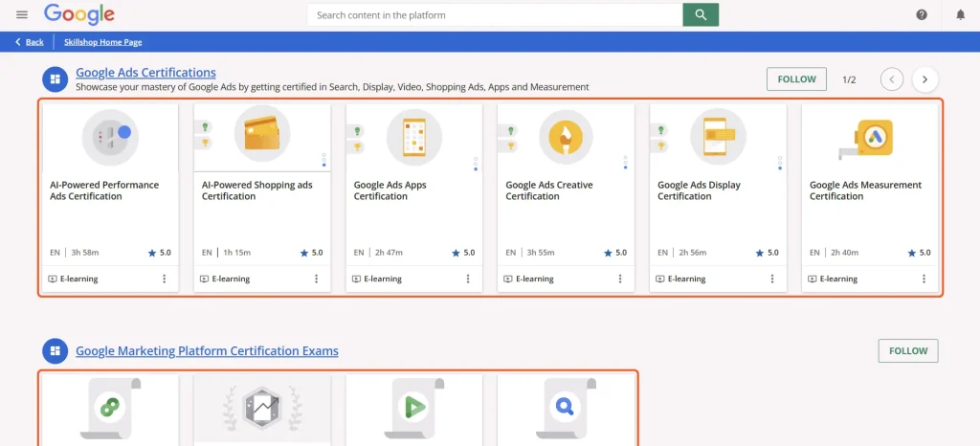
Task: Click inside the platform search field
Action: tap(495, 15)
